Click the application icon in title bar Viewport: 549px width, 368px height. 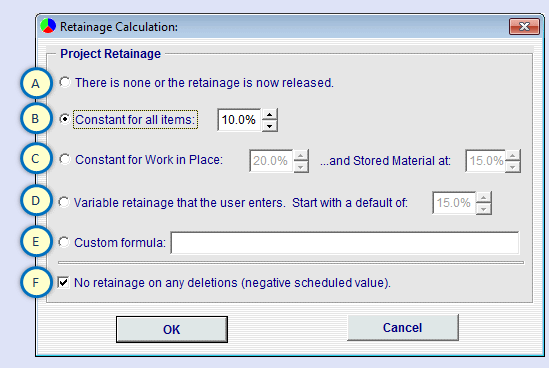point(48,26)
